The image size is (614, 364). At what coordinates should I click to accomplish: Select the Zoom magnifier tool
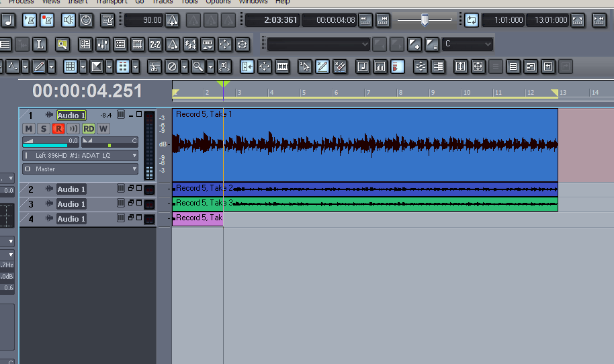coord(198,66)
